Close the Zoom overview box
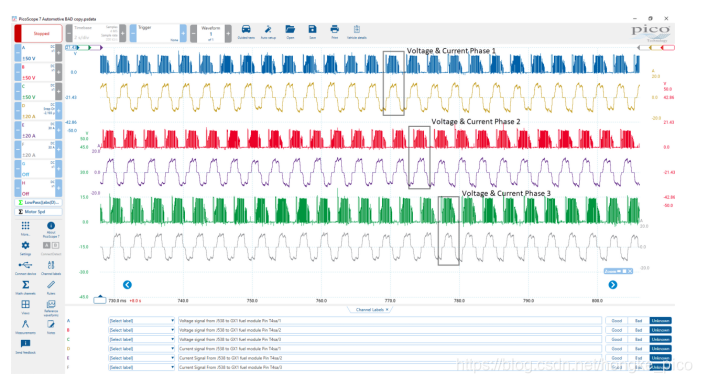Screen dimensions: 702x383 [629, 271]
